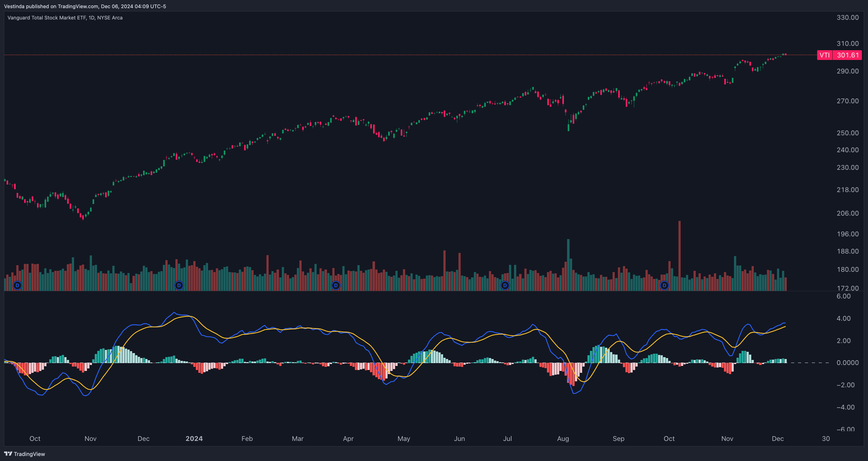Click the dividend marker near late December
Viewport: 868px width, 461px height.
(179, 286)
